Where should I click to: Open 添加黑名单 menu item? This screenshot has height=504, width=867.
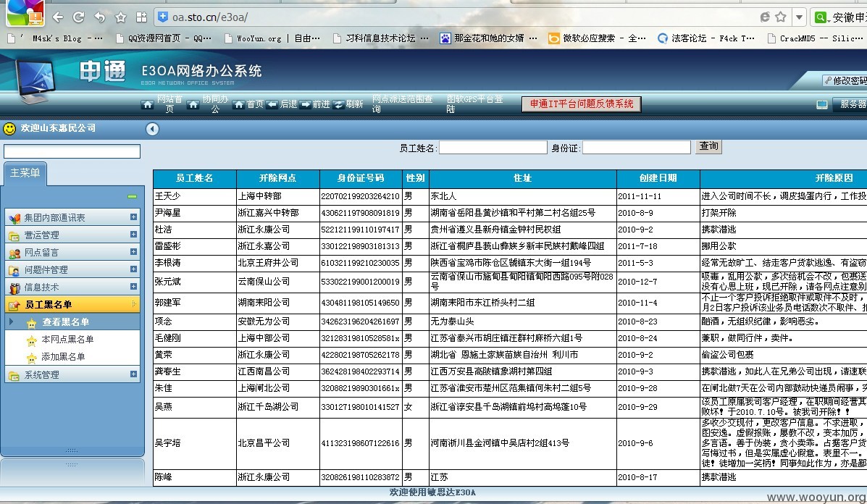coord(63,356)
